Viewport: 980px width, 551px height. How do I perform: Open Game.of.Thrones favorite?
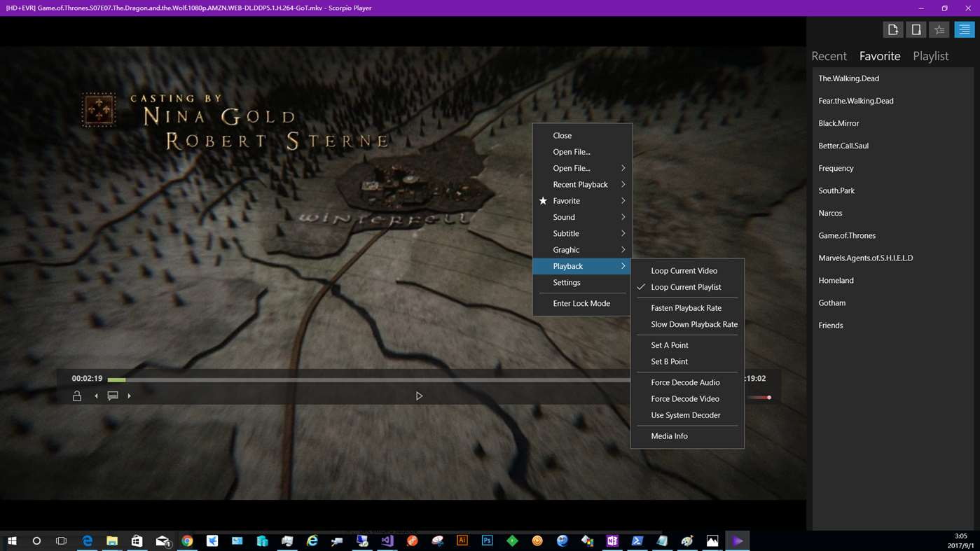[893, 235]
